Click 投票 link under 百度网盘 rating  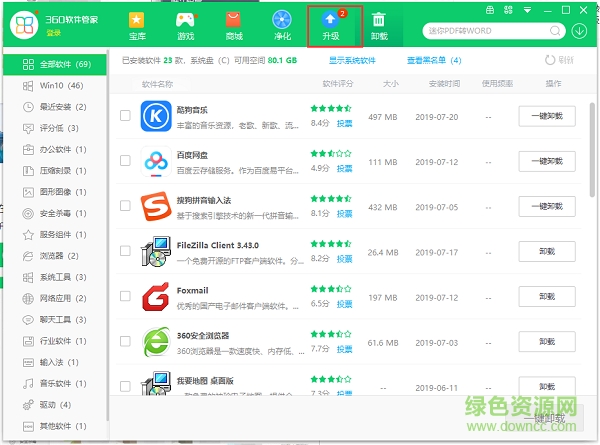point(344,169)
